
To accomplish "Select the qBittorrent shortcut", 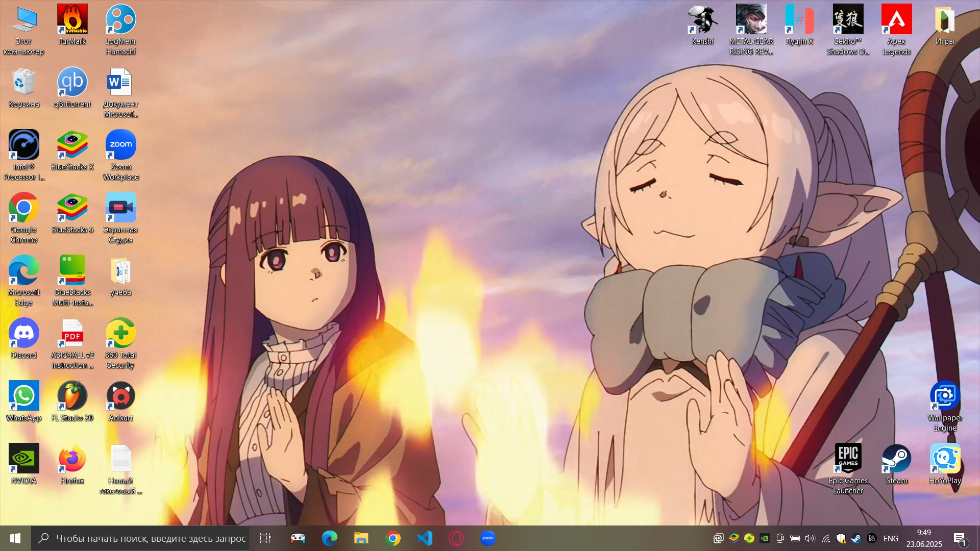I will (x=72, y=88).
